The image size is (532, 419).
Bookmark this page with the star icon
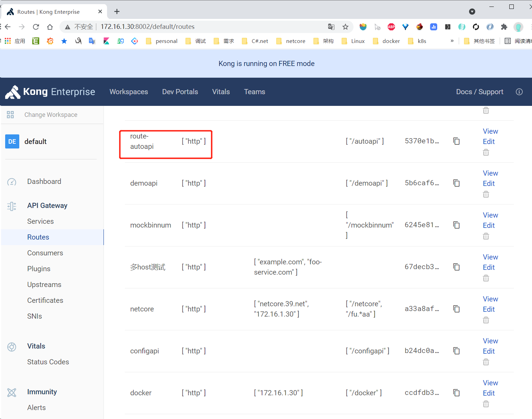point(346,27)
